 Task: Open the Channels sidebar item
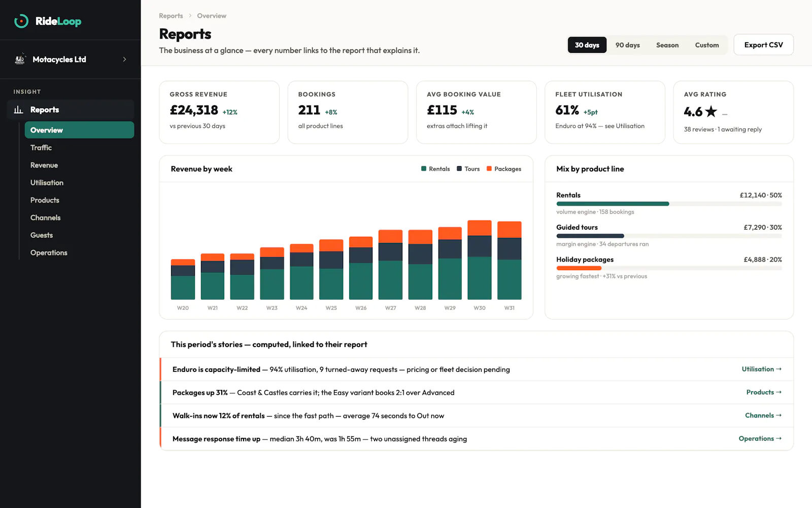click(x=80, y=217)
